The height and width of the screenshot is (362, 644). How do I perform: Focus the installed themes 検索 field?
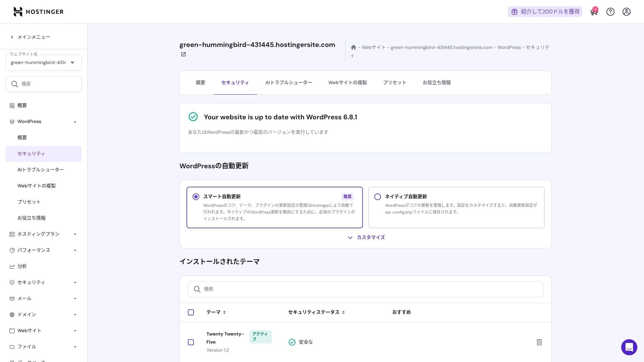tap(366, 289)
